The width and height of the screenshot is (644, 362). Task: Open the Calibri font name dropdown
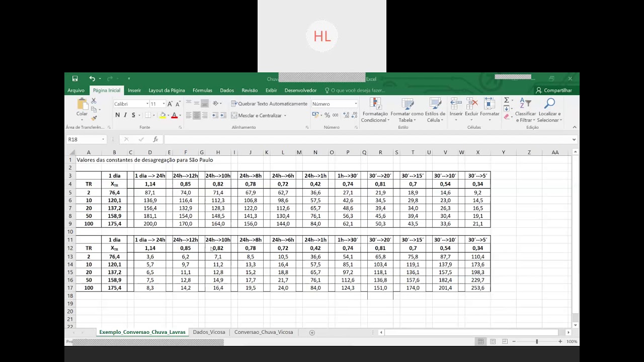147,104
